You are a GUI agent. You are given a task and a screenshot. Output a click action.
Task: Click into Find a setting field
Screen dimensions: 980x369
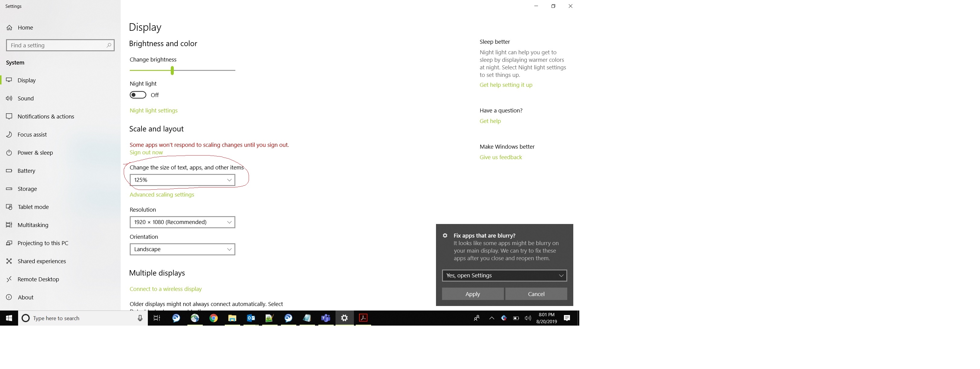click(60, 45)
